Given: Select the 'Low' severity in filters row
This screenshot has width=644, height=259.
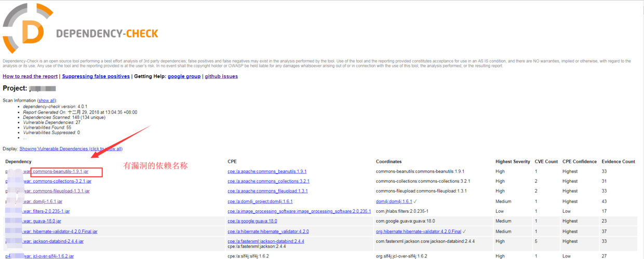Looking at the screenshot, I should click(500, 211).
